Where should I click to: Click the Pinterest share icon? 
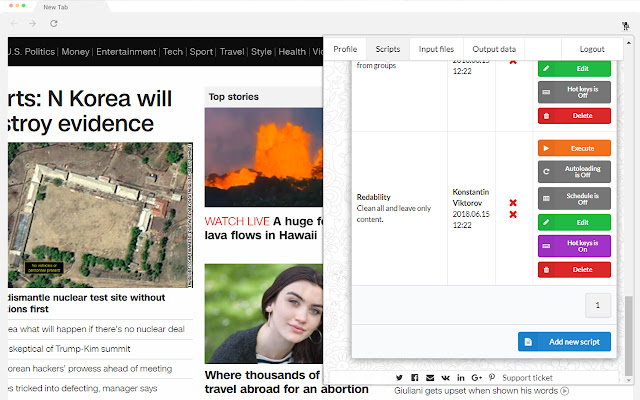pyautogui.click(x=491, y=377)
